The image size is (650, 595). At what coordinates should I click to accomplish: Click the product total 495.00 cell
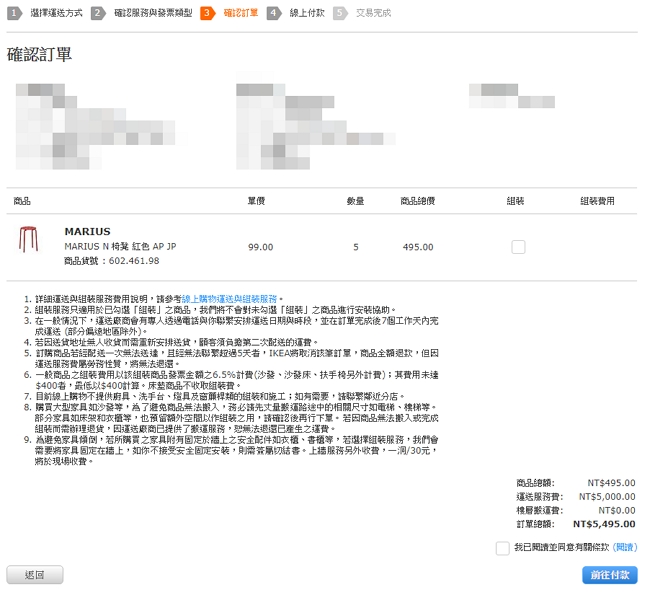pyautogui.click(x=418, y=247)
